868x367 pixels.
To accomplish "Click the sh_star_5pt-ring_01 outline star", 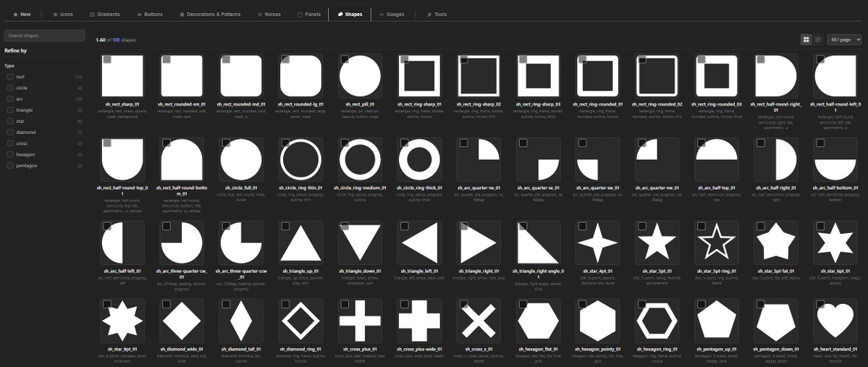I will click(x=716, y=242).
